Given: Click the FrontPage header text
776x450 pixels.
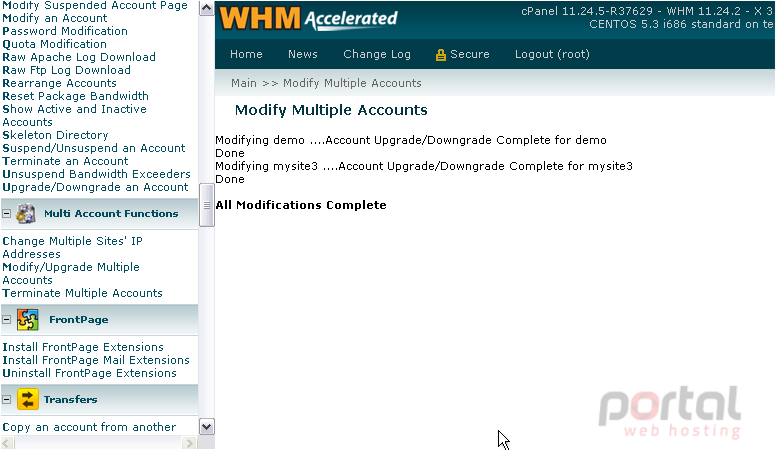Looking at the screenshot, I should point(79,320).
